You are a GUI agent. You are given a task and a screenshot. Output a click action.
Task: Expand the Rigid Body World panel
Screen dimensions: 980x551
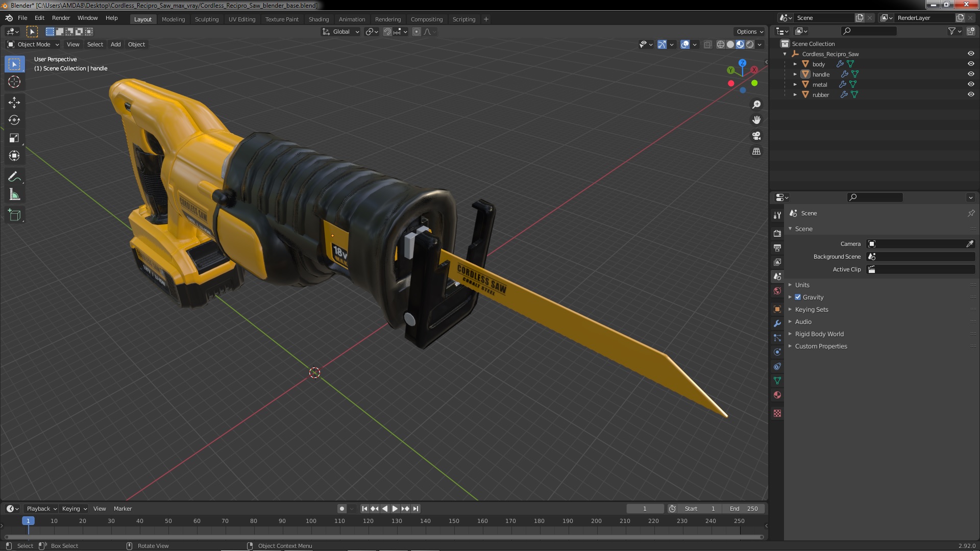coord(819,334)
